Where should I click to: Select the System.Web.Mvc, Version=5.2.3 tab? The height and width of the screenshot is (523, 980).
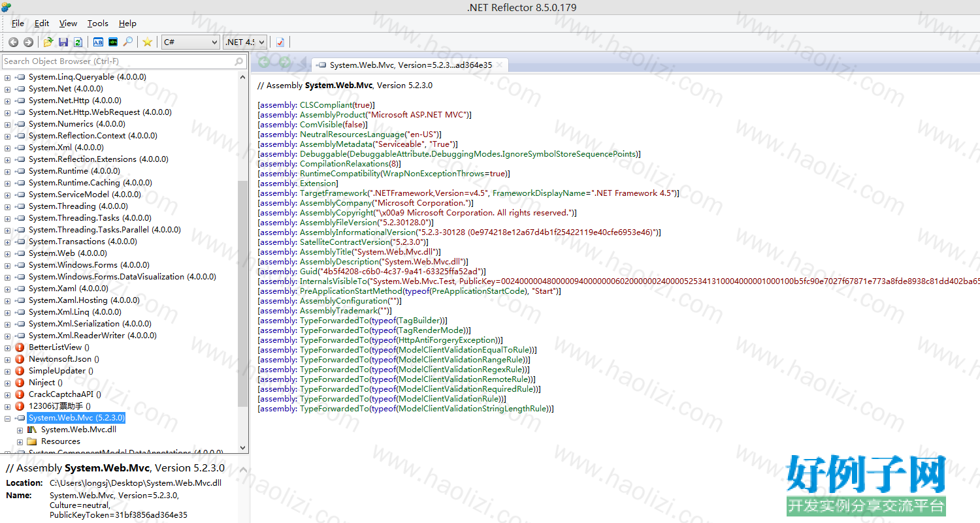(410, 65)
